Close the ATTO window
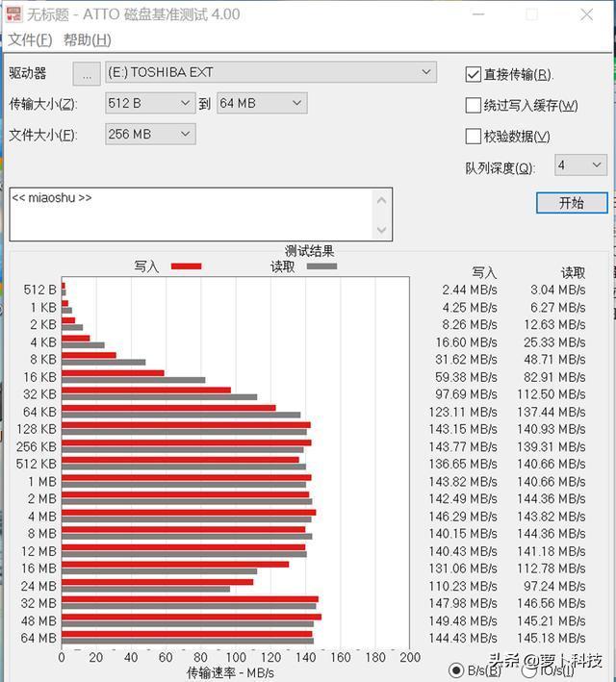Image resolution: width=616 pixels, height=682 pixels. [587, 14]
